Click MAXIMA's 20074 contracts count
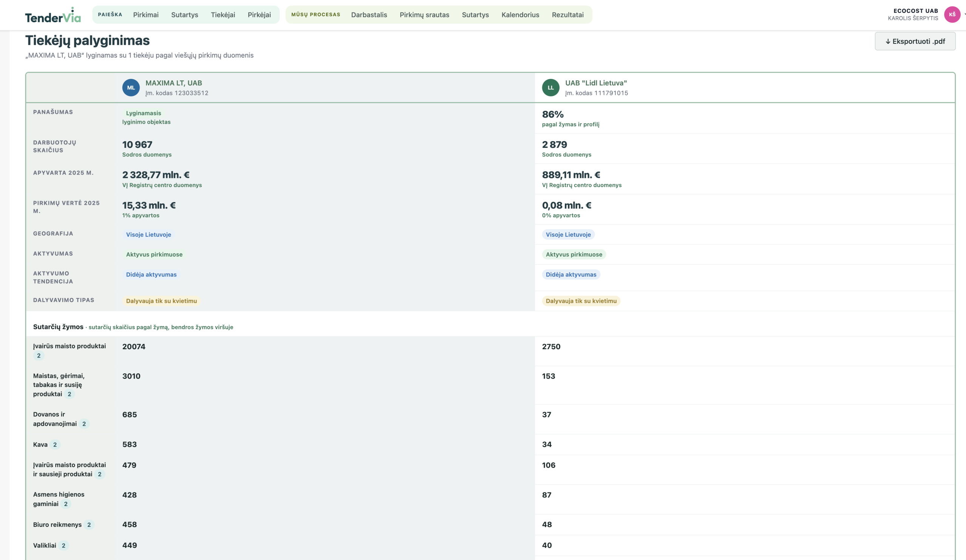Screen dimensions: 966x560 tap(134, 347)
